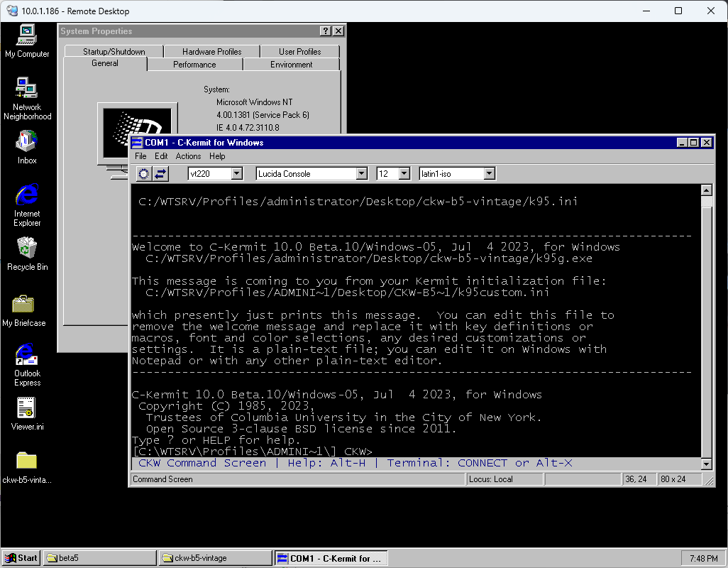Click the Remote Desktop title bar icon
Screen dimensions: 728x568
(12, 11)
